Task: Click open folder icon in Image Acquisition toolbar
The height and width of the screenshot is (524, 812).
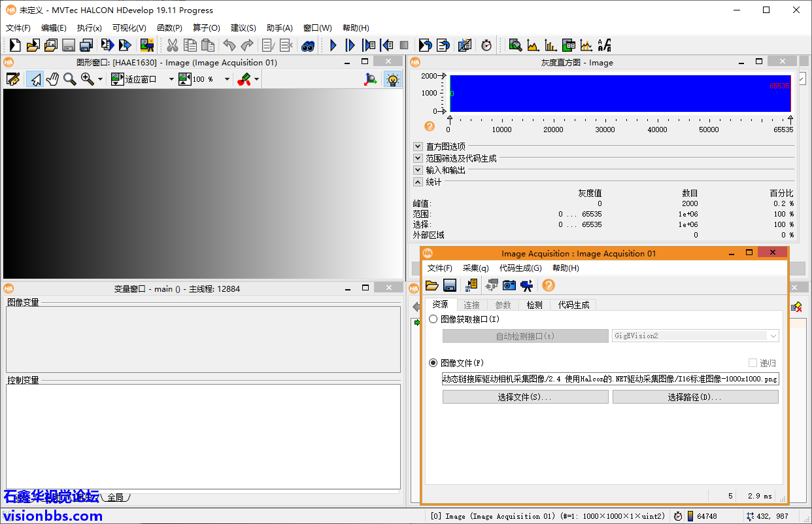Action: [x=431, y=285]
